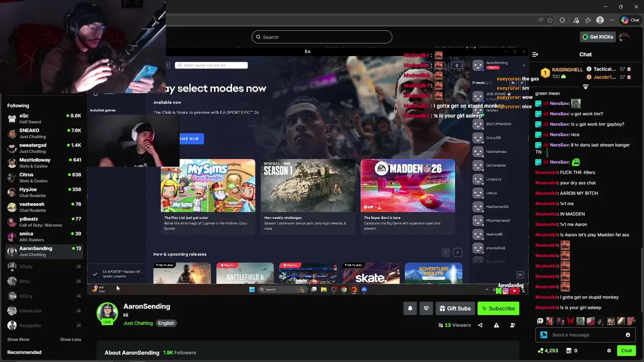
Task: Open the Kick emote icon in emote row
Action: 540,321
